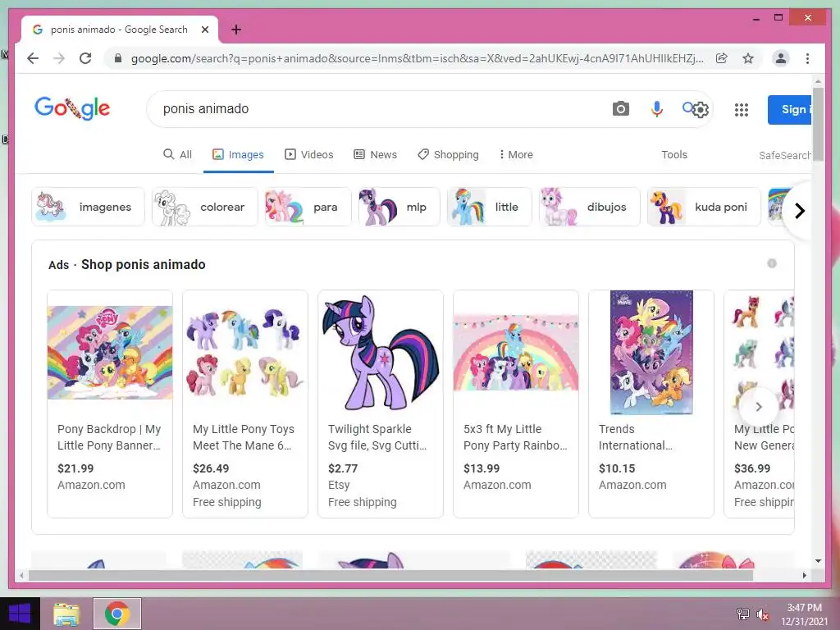Click the Google logo
The height and width of the screenshot is (630, 840).
point(72,109)
